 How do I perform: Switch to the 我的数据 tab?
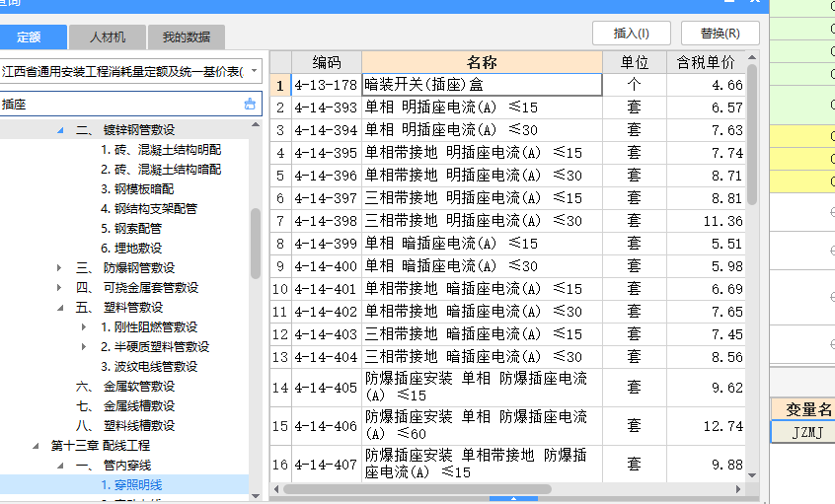[186, 37]
